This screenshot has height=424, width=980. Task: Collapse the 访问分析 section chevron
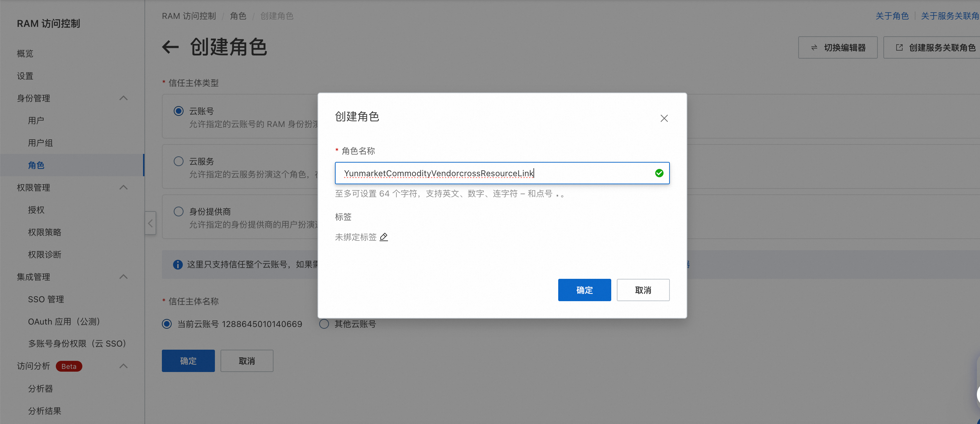123,366
